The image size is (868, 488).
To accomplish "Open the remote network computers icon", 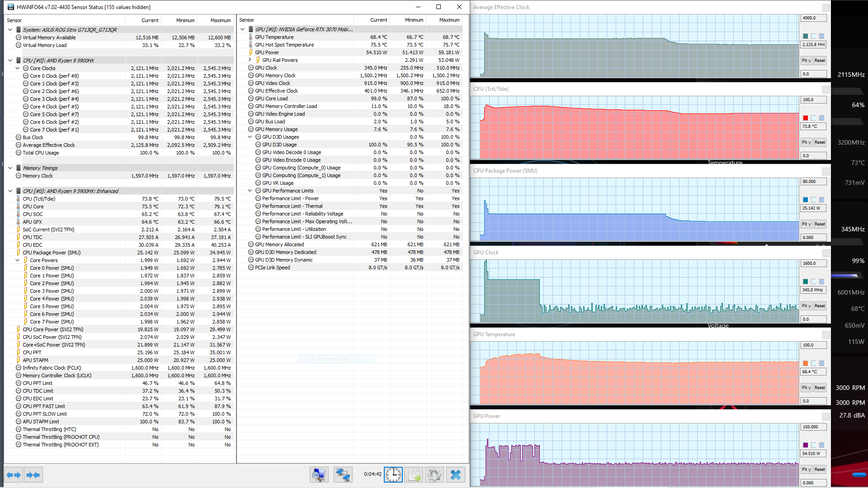I will 342,474.
